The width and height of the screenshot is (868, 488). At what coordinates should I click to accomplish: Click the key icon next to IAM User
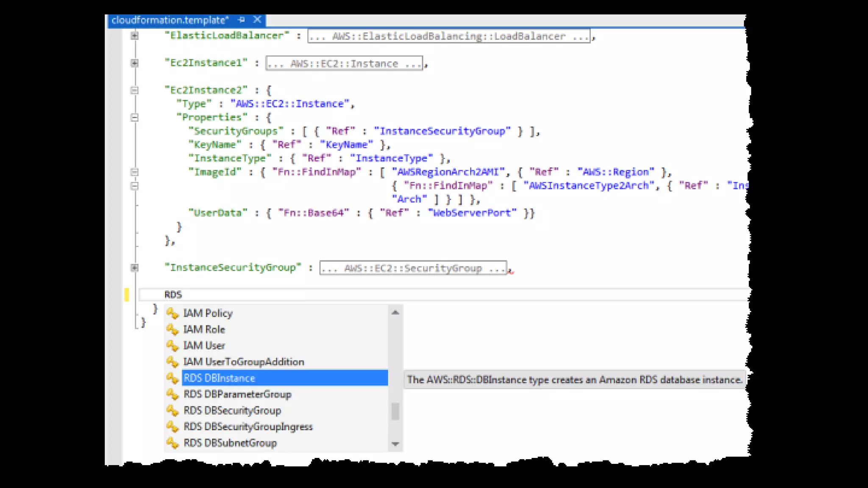click(x=172, y=346)
